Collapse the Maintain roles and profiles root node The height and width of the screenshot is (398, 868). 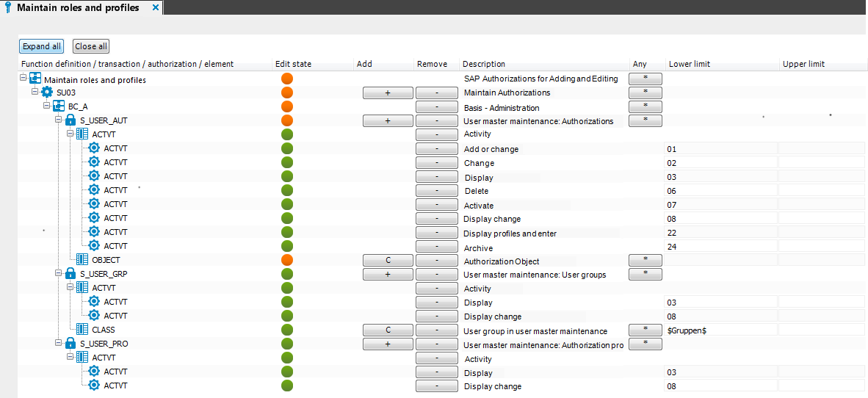[23, 78]
